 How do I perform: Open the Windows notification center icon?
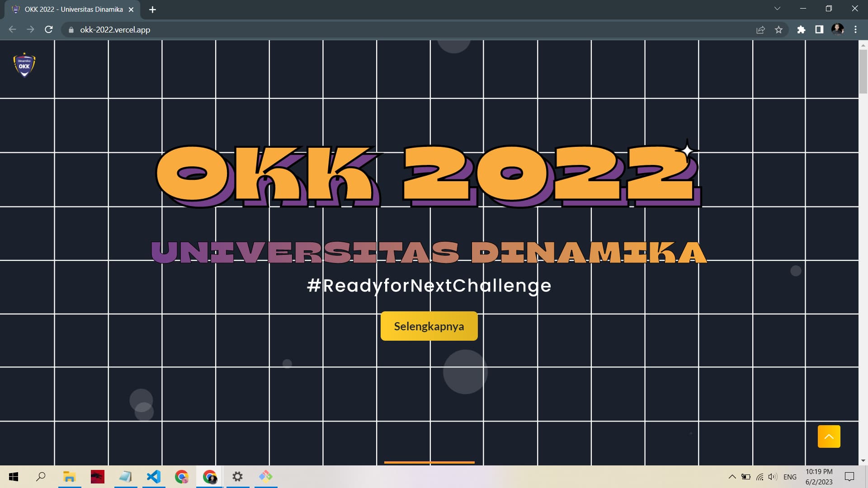849,477
